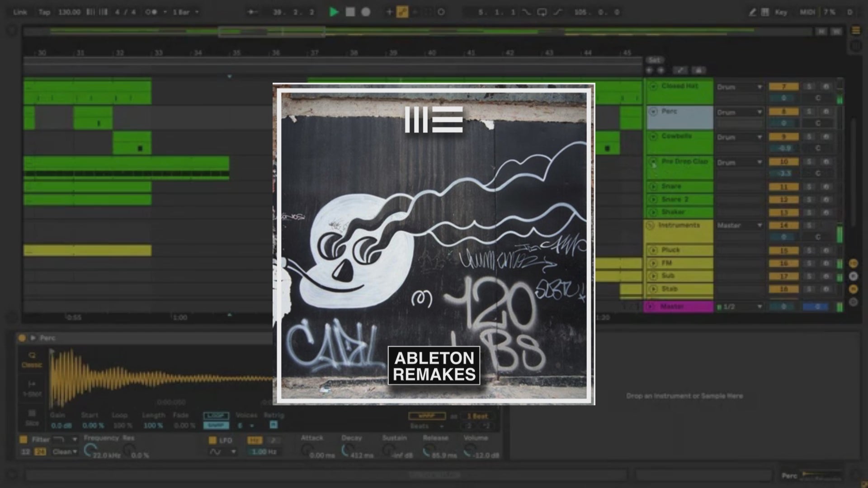This screenshot has width=868, height=488.
Task: Toggle track activator 14 for Instruments
Action: click(784, 225)
